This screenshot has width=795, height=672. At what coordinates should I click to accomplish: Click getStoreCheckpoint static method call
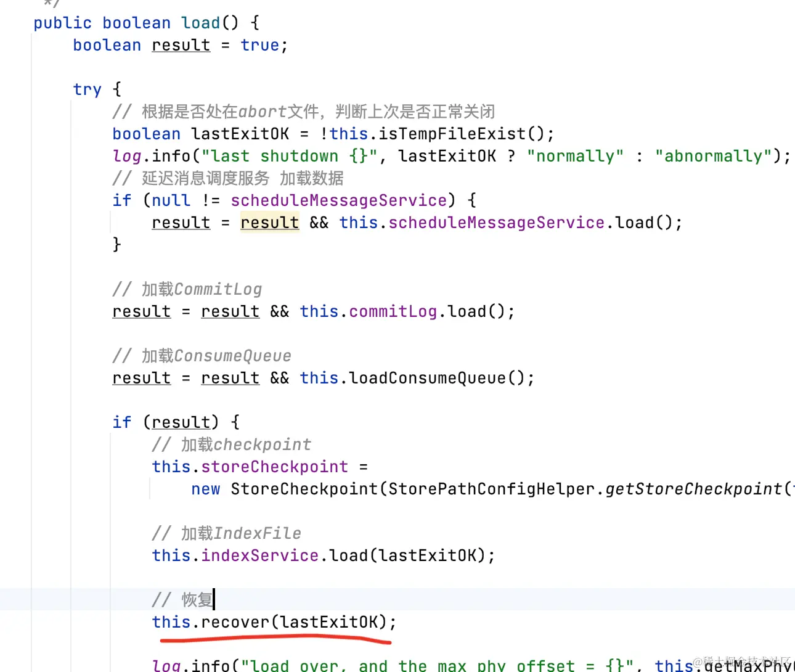(693, 489)
